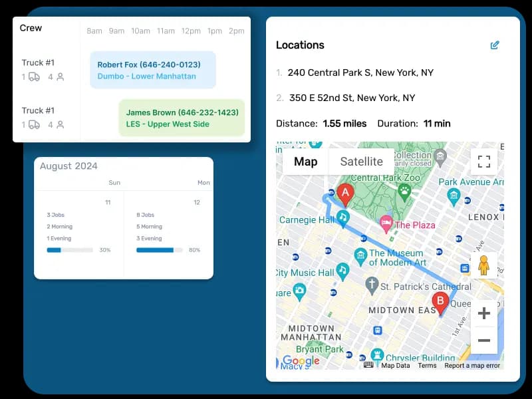
Task: Click the Museum of Modern Art marker
Action: click(360, 257)
